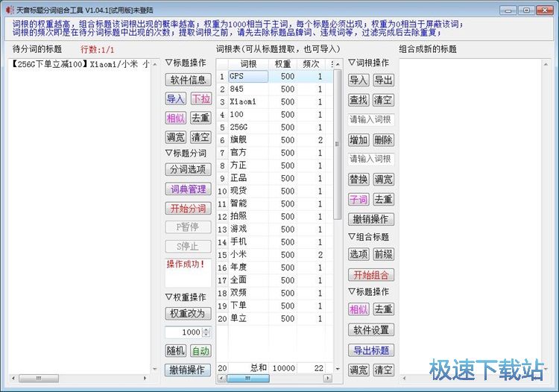Click the spinner arrows on 1000 field
This screenshot has height=392, width=559.
pos(206,332)
